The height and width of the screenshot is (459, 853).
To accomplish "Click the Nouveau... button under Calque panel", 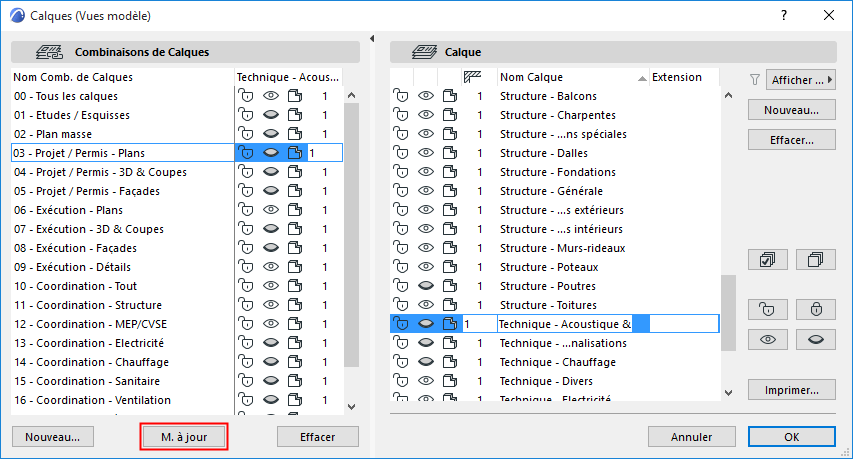I will (792, 110).
